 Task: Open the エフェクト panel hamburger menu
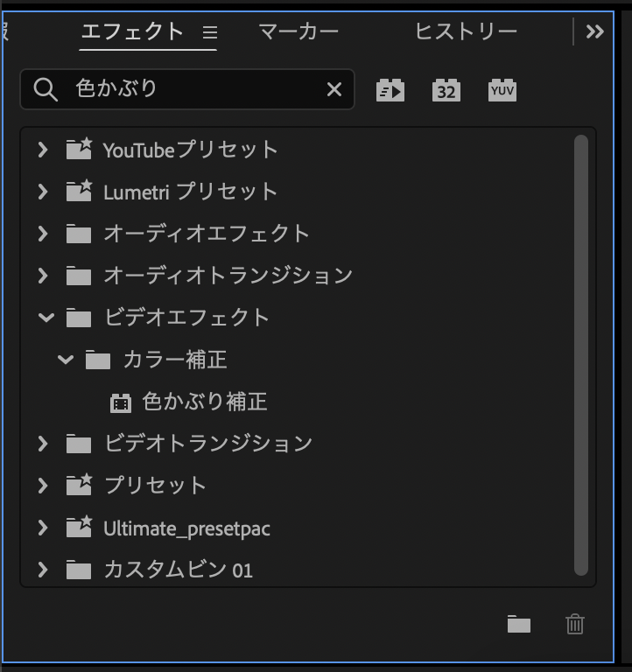tap(209, 32)
